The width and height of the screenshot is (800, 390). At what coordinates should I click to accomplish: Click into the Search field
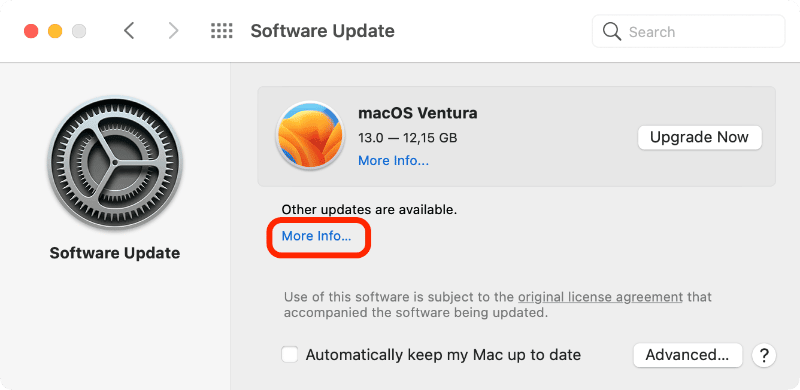[688, 32]
